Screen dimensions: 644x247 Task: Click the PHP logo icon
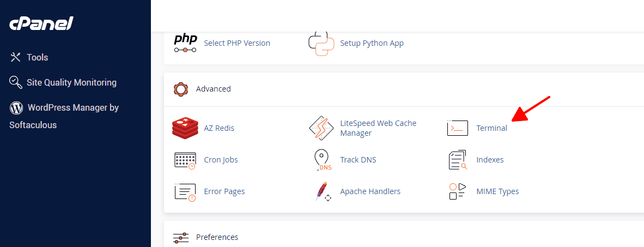[185, 43]
